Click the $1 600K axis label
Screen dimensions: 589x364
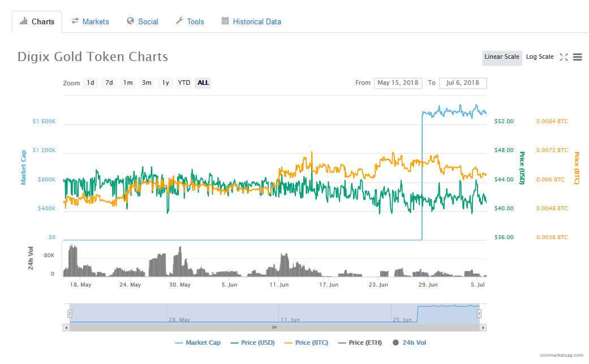(44, 121)
